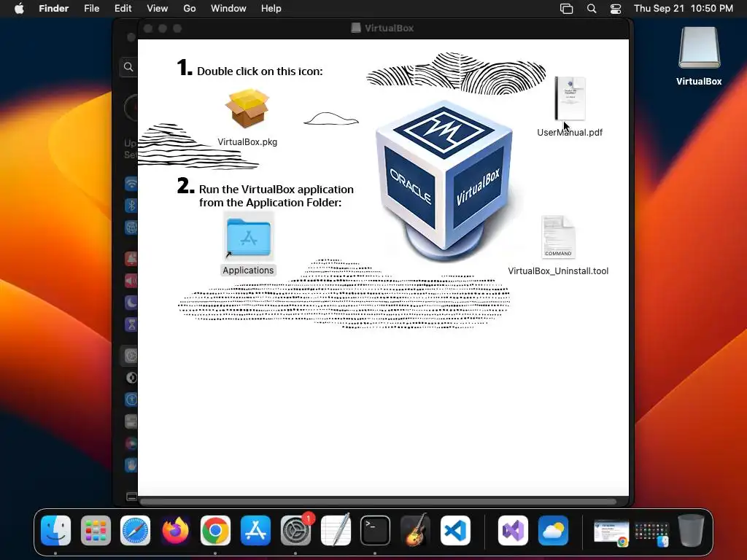Open Spotlight search in the menu bar
Screen dimensions: 747x560
click(591, 9)
